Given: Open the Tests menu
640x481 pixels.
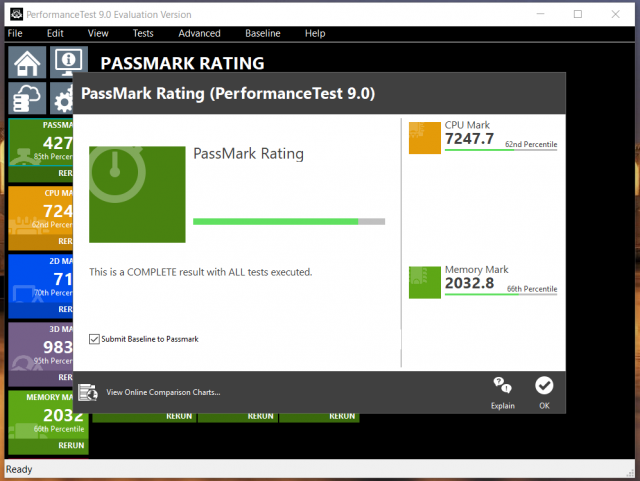Looking at the screenshot, I should click(x=143, y=33).
